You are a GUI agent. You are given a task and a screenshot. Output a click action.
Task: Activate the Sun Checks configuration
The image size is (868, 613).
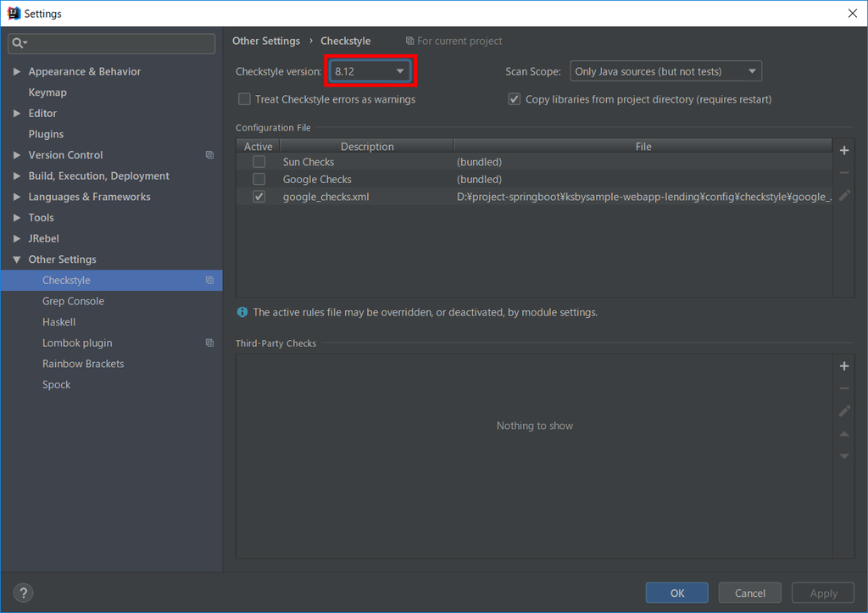[259, 162]
